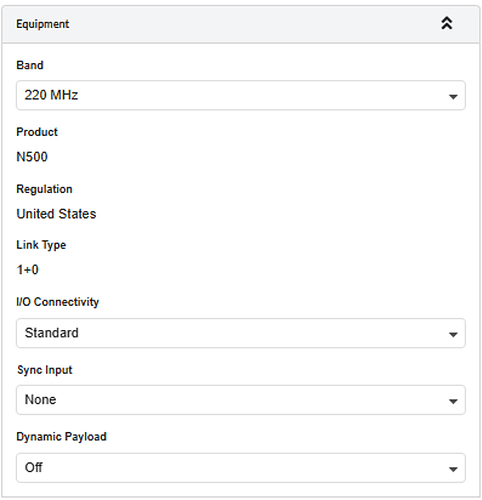
Task: Click the Sync Input field label
Action: tap(45, 370)
